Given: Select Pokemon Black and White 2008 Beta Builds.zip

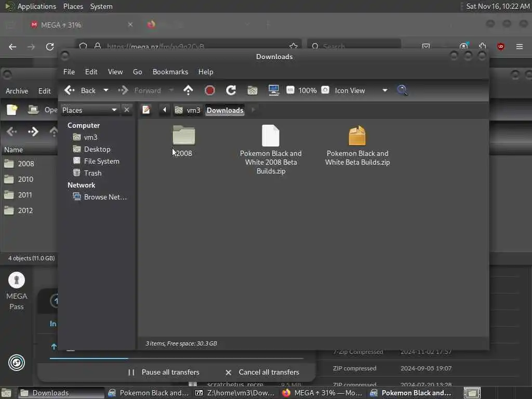Looking at the screenshot, I should (x=271, y=149).
